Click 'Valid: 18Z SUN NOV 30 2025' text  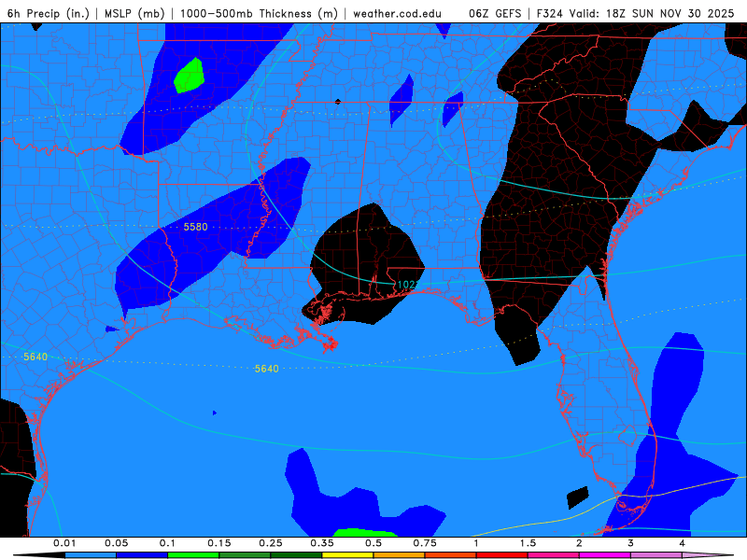click(x=651, y=13)
